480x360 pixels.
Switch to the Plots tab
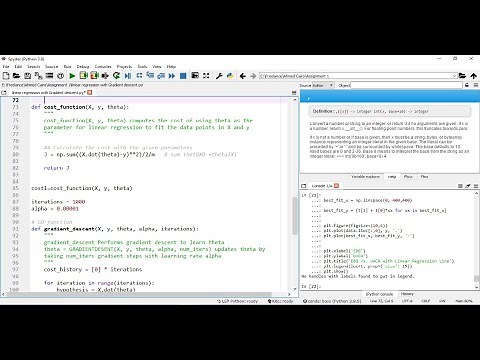pyautogui.click(x=408, y=177)
